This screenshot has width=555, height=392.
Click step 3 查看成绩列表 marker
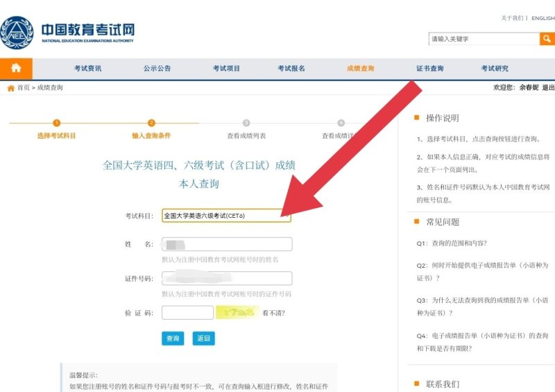[246, 123]
